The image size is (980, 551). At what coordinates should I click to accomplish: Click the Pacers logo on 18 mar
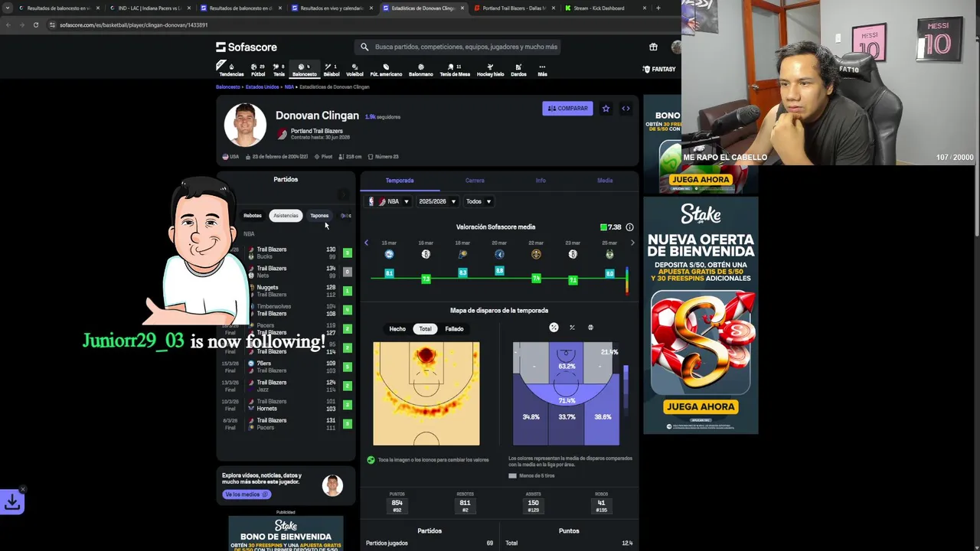point(462,254)
